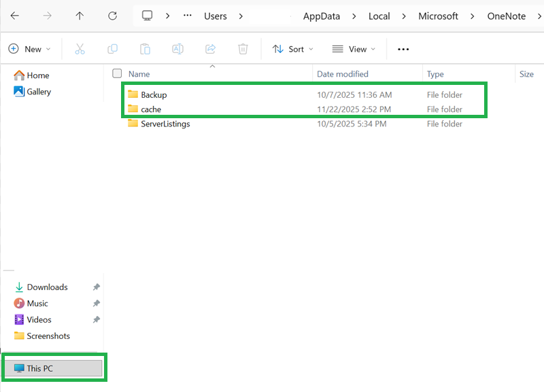Select This PC in sidebar
Screen dimensions: 544x392
point(54,368)
